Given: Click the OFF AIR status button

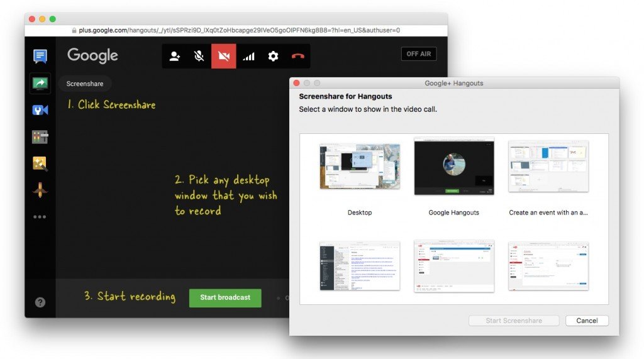Looking at the screenshot, I should point(418,54).
